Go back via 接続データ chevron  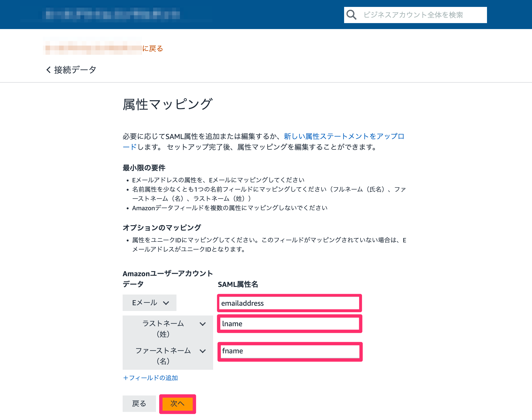coord(48,70)
